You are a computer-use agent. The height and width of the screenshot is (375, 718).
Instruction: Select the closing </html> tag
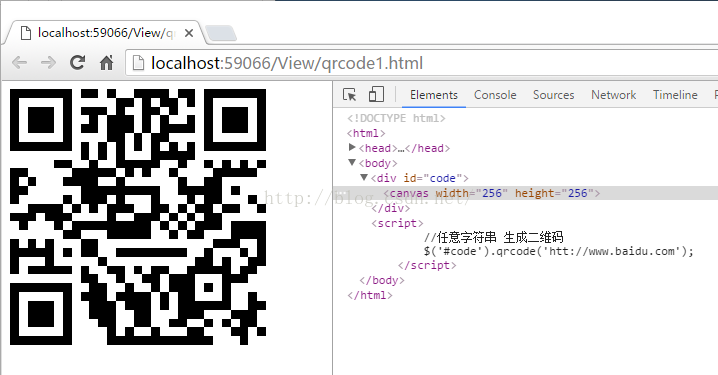point(370,295)
